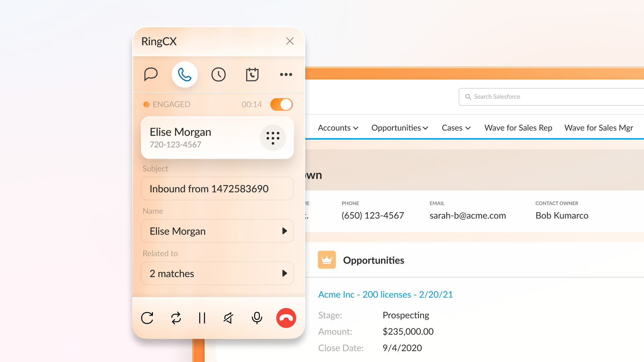Click the email sarah-b@acme.com
Viewport: 644px width, 362px height.
click(x=468, y=216)
